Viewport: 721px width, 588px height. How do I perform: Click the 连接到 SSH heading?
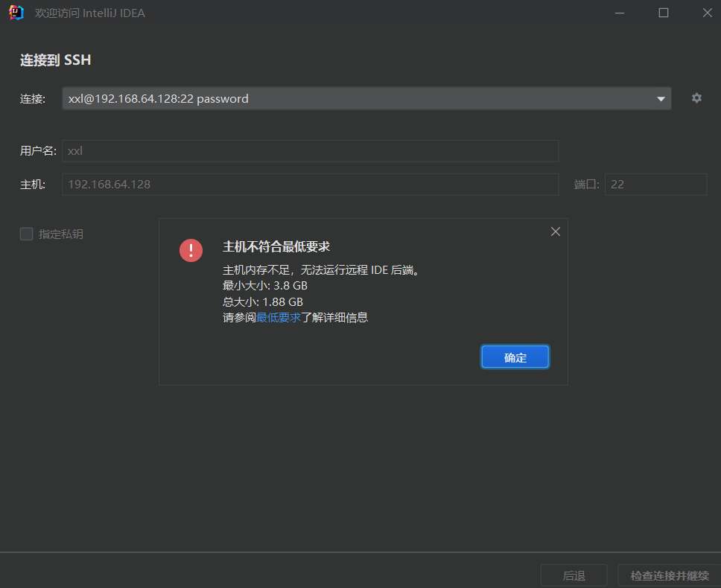[55, 60]
